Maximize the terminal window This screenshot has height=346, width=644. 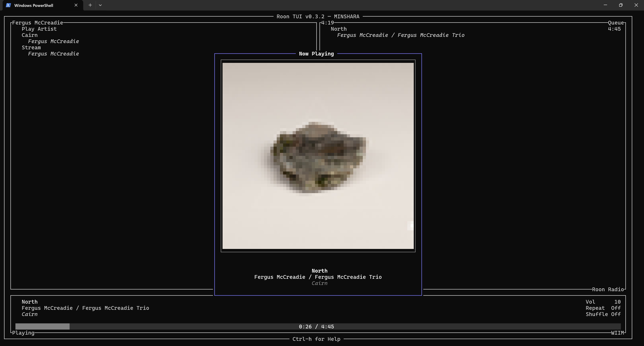621,5
